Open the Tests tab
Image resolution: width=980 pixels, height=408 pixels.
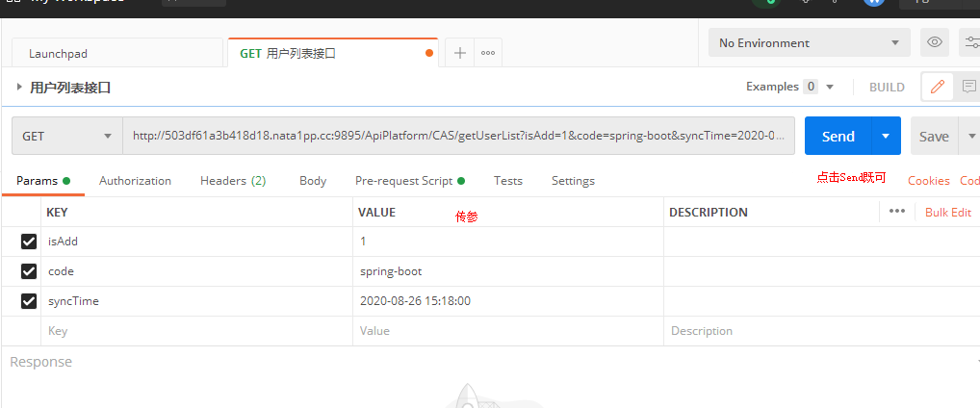[x=508, y=181]
